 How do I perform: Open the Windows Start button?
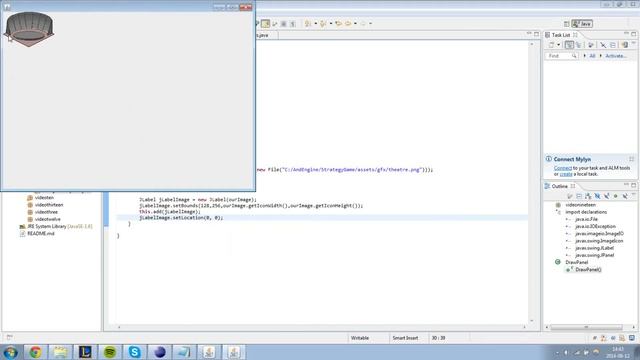coord(10,352)
